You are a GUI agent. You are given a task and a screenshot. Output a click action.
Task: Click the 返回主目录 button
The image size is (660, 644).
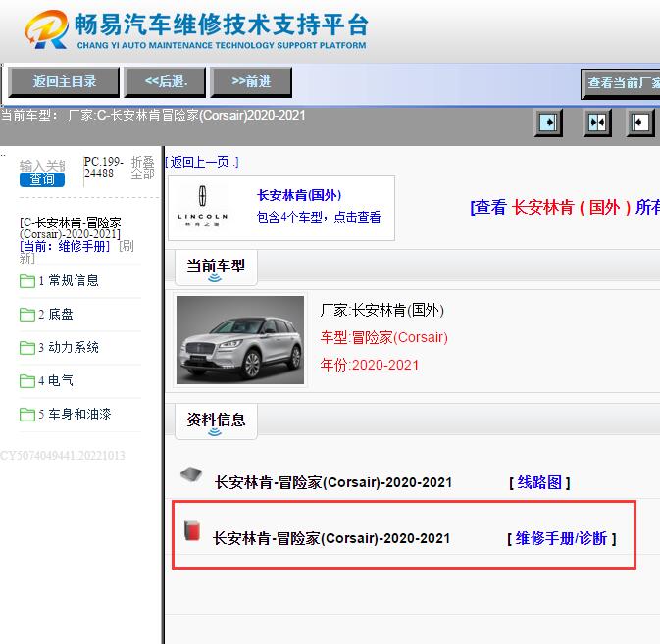pyautogui.click(x=64, y=81)
